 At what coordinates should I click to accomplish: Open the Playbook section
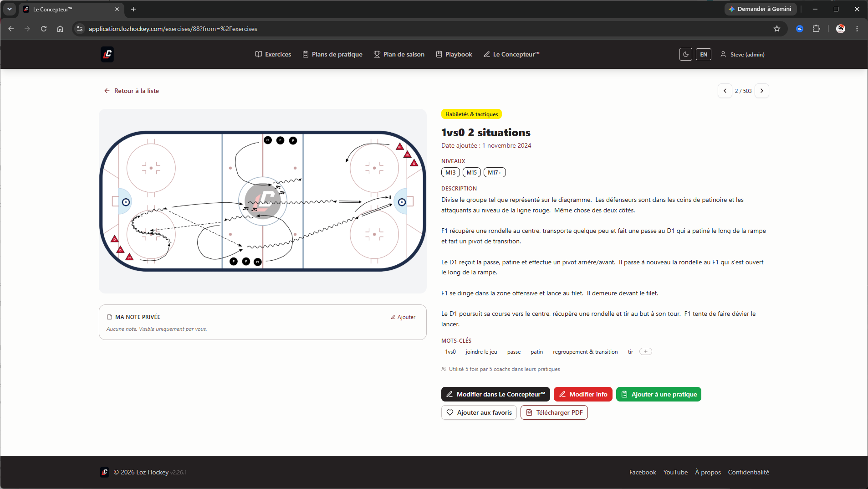(x=454, y=54)
